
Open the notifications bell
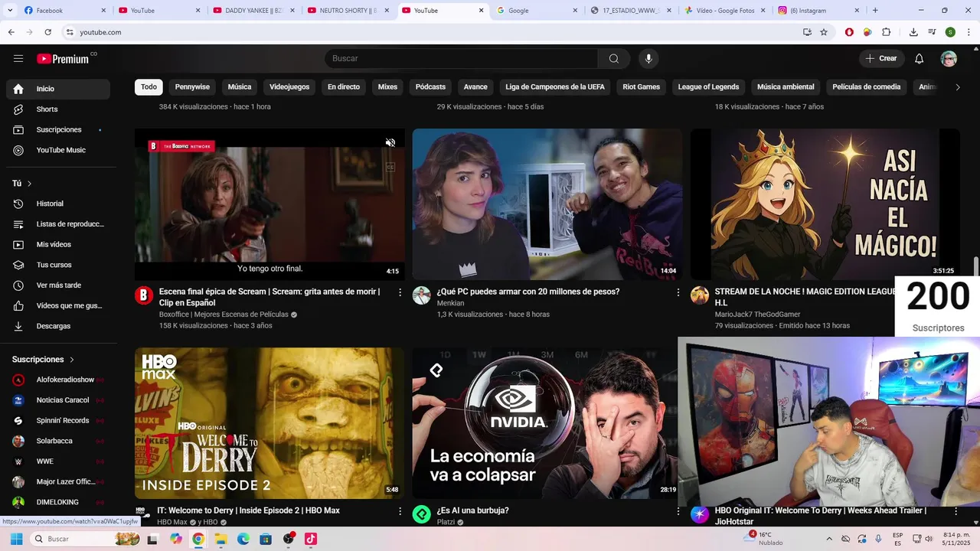tap(920, 59)
